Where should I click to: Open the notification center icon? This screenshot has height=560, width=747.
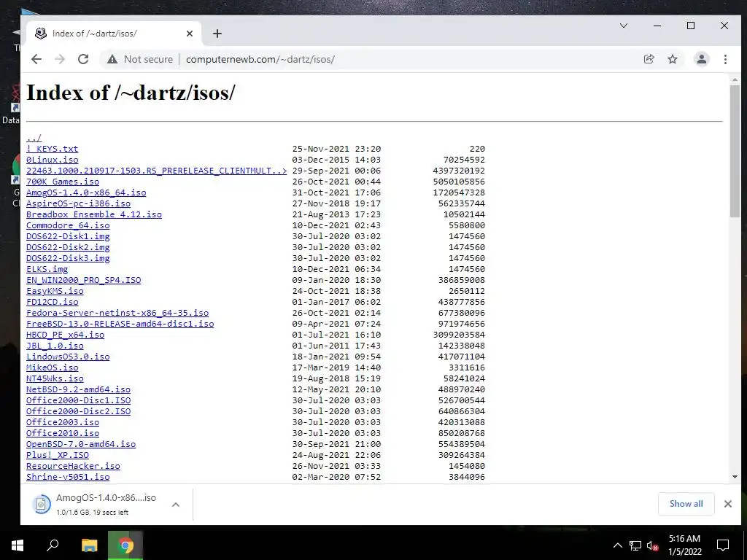click(723, 545)
